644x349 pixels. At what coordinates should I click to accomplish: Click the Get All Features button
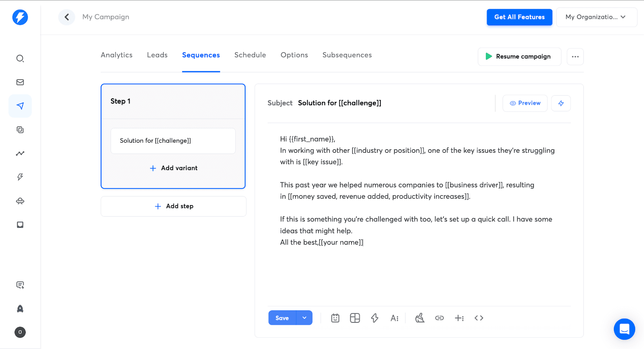(x=519, y=17)
